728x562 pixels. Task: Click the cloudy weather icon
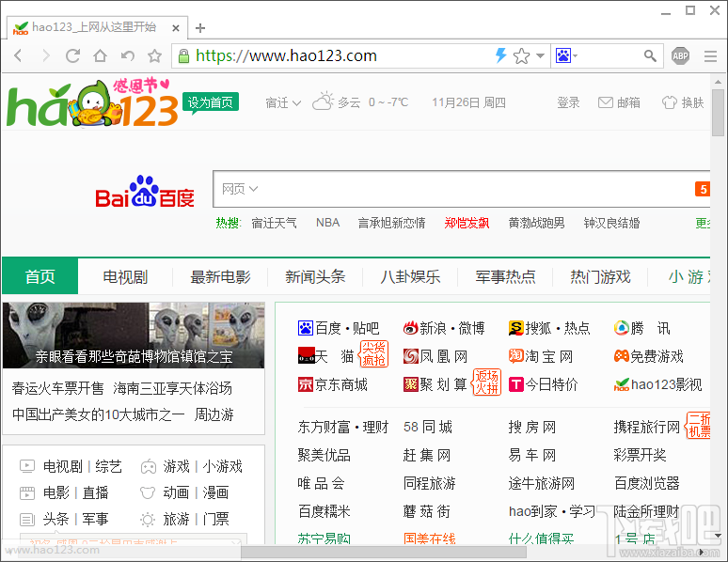click(324, 101)
